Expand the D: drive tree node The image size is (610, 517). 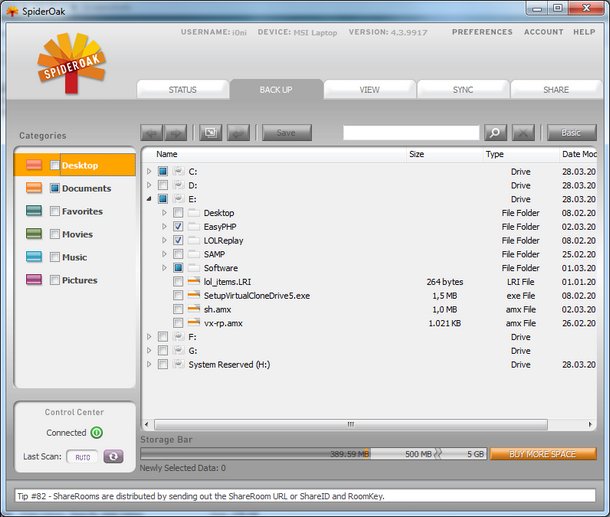149,185
